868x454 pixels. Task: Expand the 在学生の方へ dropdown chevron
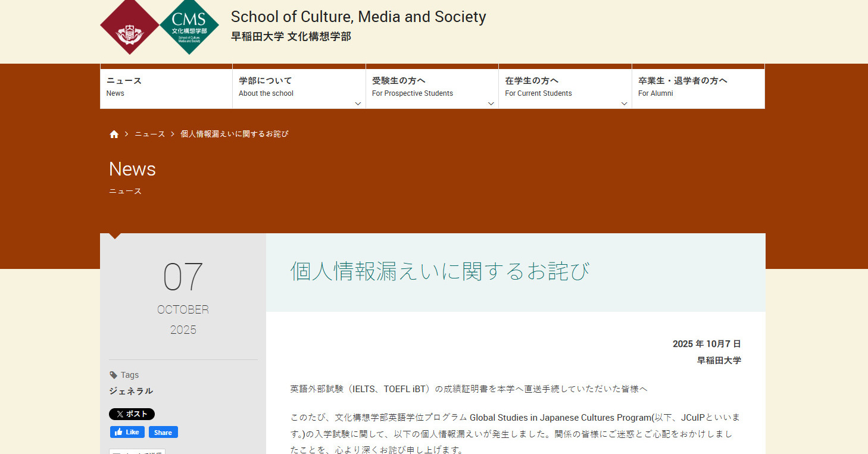tap(624, 104)
